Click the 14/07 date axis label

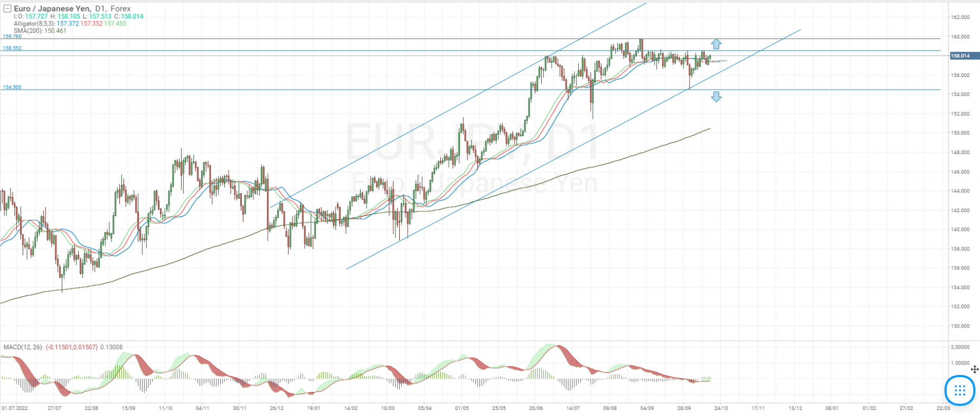(573, 408)
